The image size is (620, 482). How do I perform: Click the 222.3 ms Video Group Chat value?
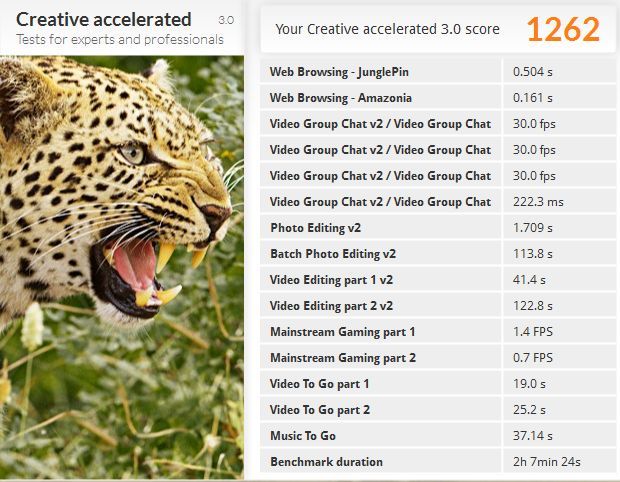coord(538,202)
